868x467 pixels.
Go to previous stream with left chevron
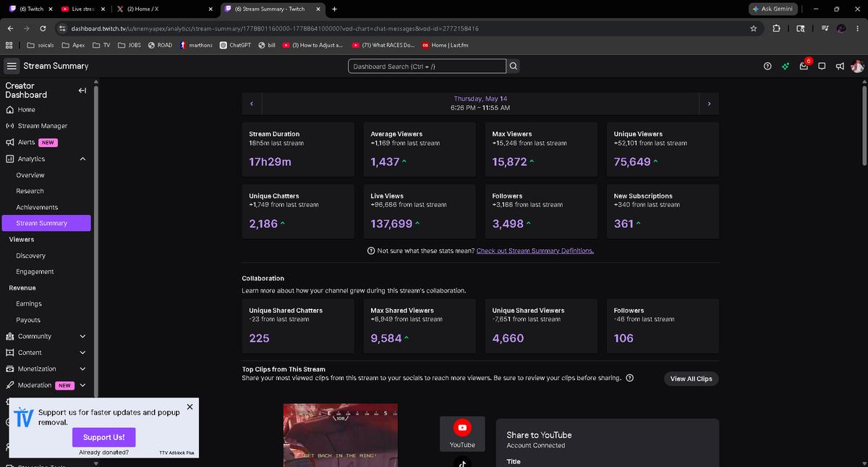pos(251,104)
